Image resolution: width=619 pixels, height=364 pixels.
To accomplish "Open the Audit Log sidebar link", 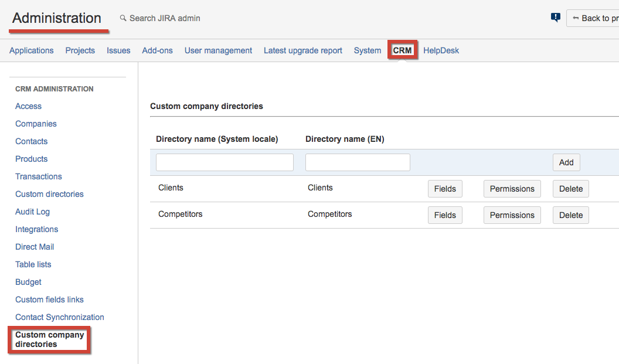I will pyautogui.click(x=32, y=212).
